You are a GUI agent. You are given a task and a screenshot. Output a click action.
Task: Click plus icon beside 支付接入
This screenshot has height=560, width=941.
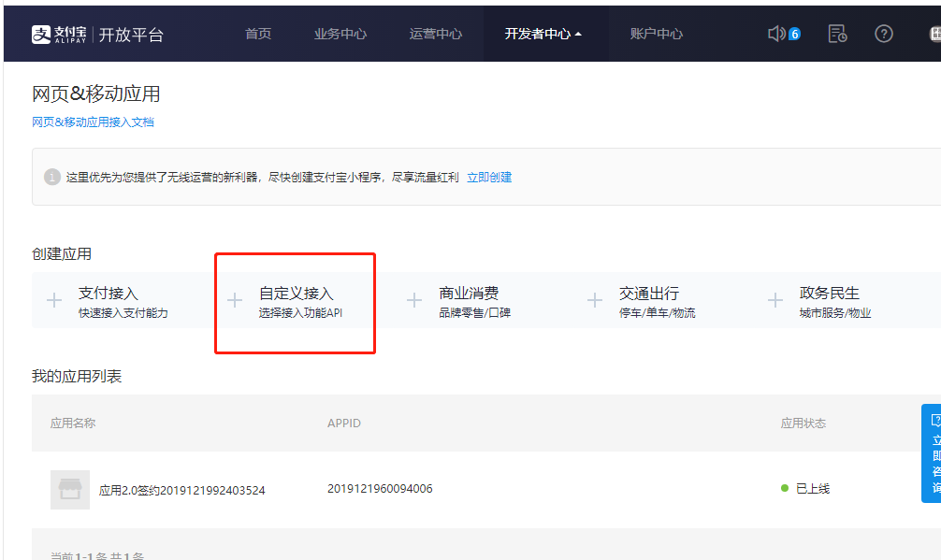pyautogui.click(x=54, y=300)
